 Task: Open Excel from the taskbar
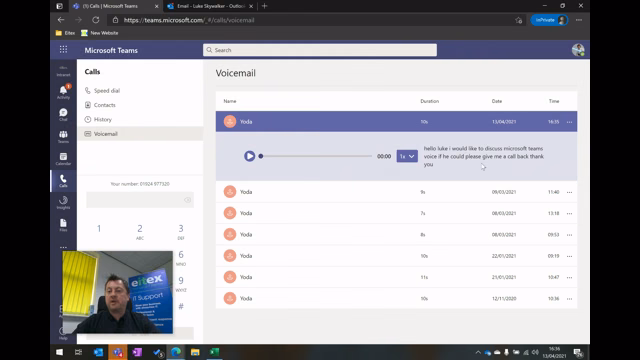[215, 352]
